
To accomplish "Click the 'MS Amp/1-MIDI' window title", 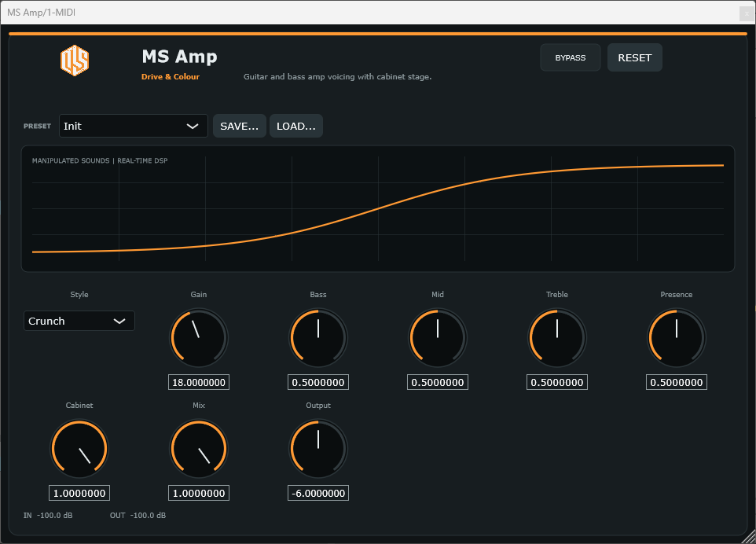I will 42,13.
